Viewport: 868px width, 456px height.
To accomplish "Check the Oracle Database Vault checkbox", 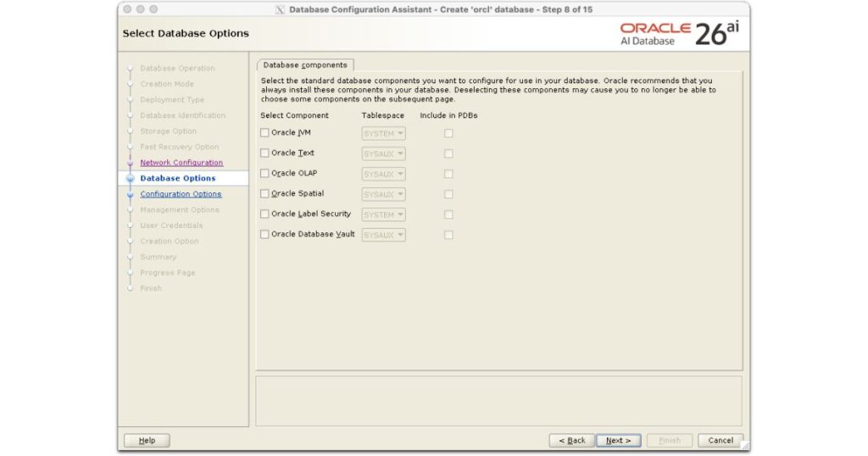I will pos(264,234).
